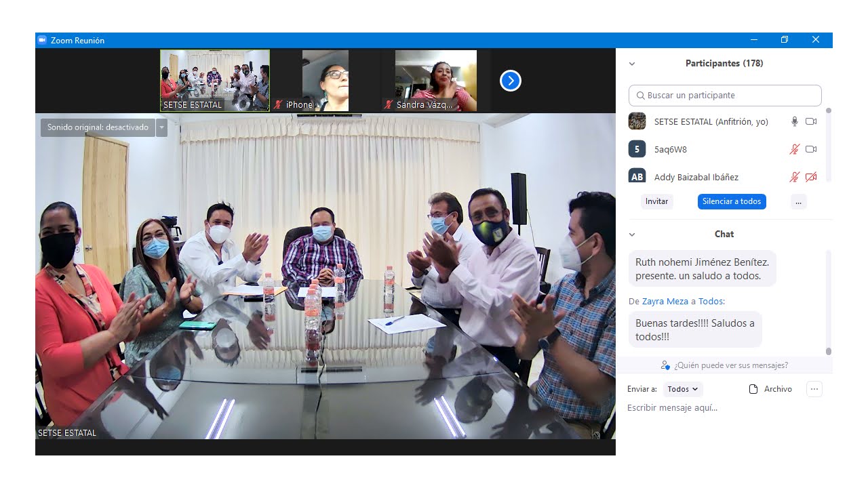Click SETSE ESTATAL avatar in participants list
868x488 pixels.
637,121
